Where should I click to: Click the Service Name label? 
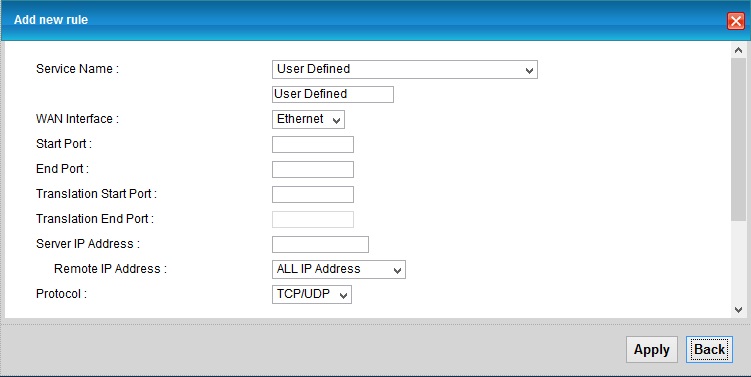(x=77, y=69)
